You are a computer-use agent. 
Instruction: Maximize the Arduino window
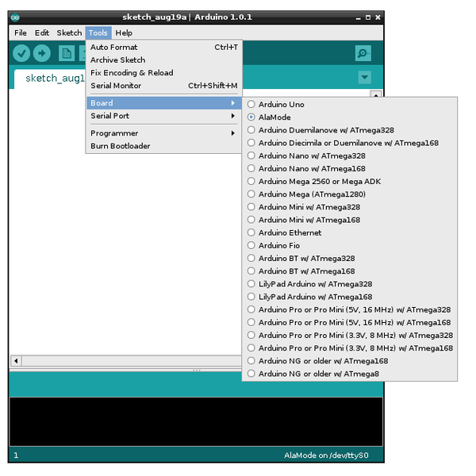pos(368,17)
